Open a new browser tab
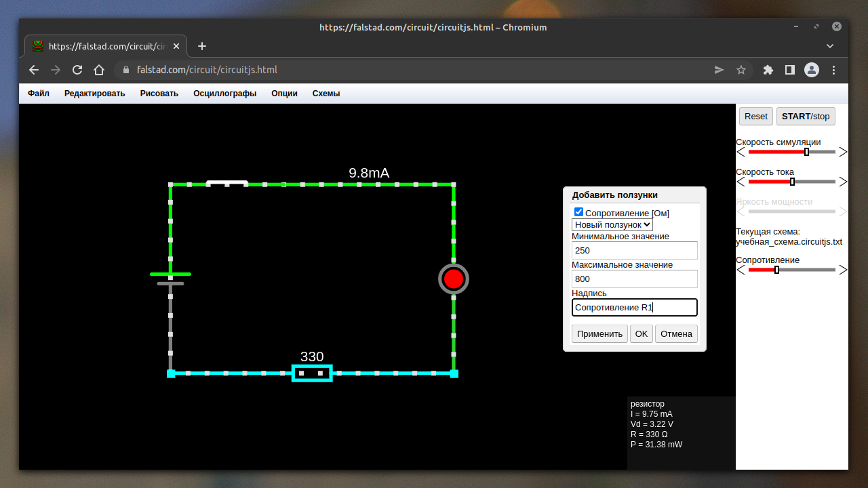This screenshot has height=488, width=868. 201,46
